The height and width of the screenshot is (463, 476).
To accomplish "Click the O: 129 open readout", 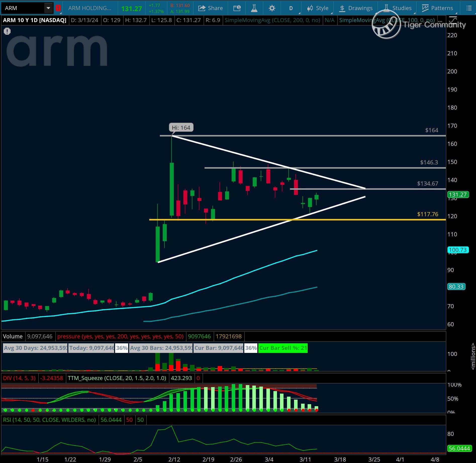I will (112, 20).
